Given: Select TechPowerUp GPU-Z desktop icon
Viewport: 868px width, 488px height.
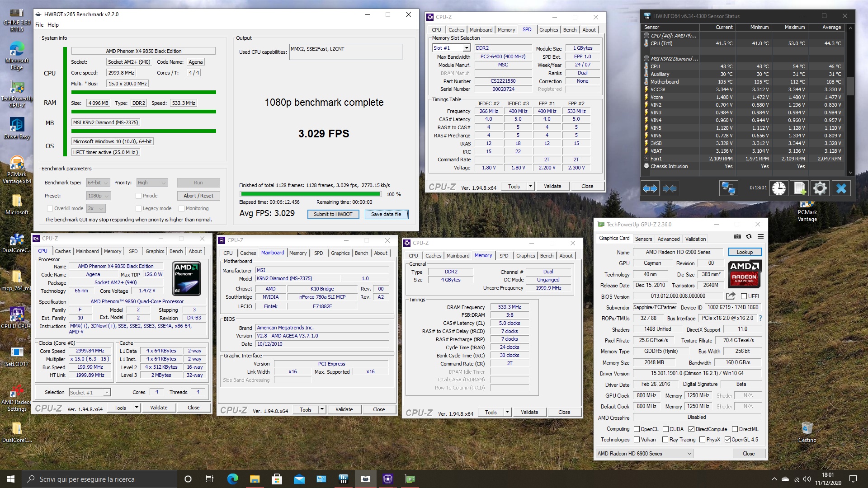Looking at the screenshot, I should (17, 94).
